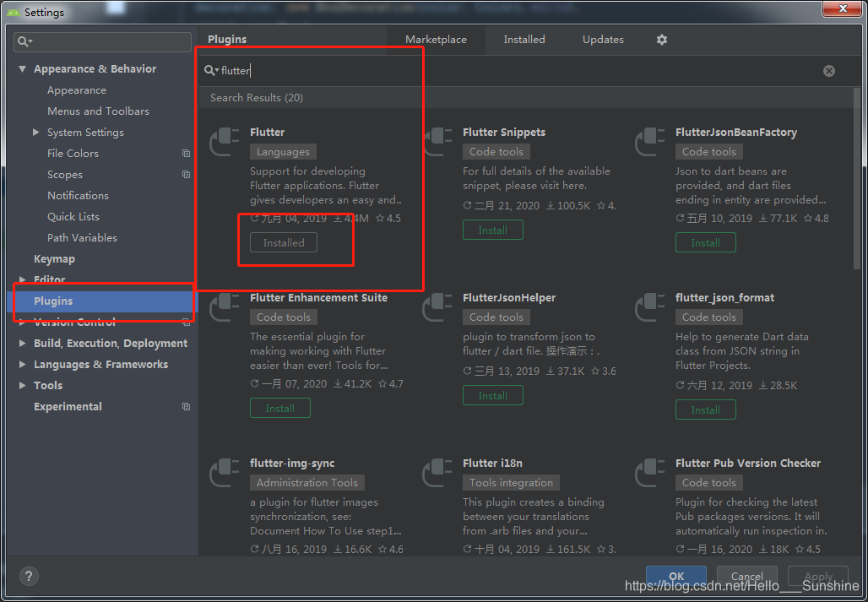The height and width of the screenshot is (602, 868).
Task: Click the FlutterJsonHelper plugin icon
Action: point(437,308)
